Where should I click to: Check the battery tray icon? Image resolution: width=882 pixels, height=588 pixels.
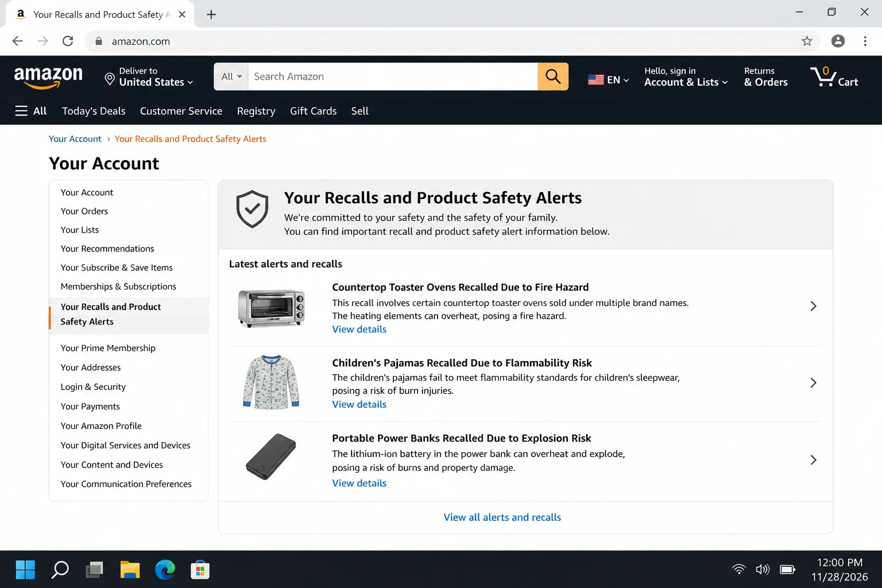(787, 569)
